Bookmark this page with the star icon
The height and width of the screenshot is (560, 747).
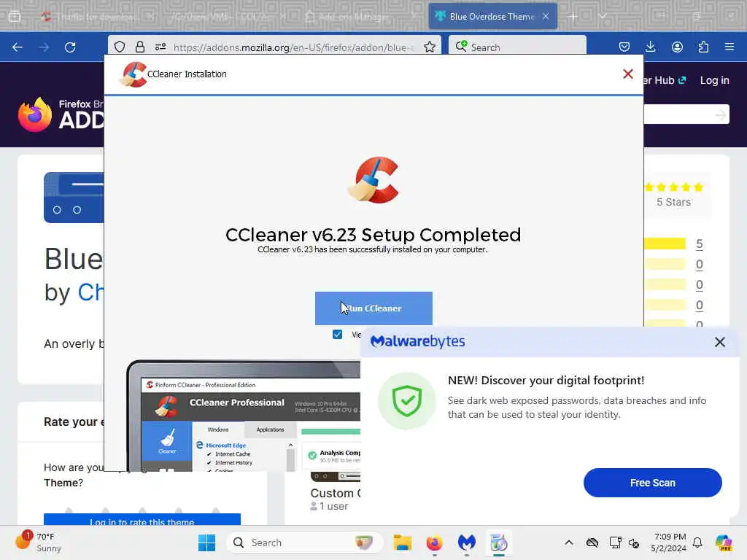coord(430,47)
